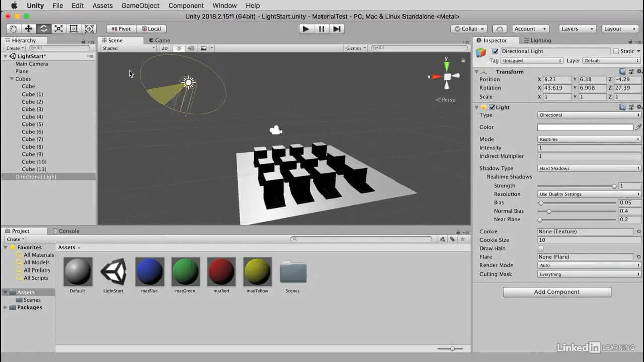Select the matBlue material thumbnail
Viewport: 644px width, 362px height.
tap(149, 272)
